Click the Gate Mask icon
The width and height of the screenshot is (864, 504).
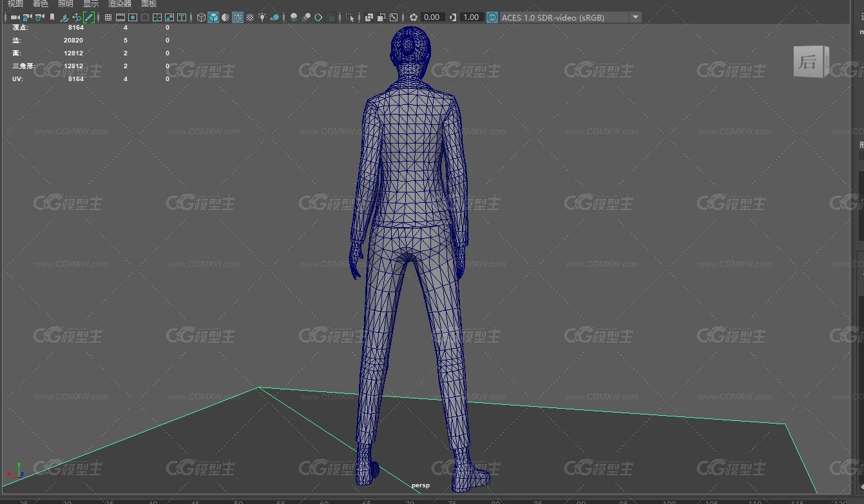pyautogui.click(x=145, y=17)
